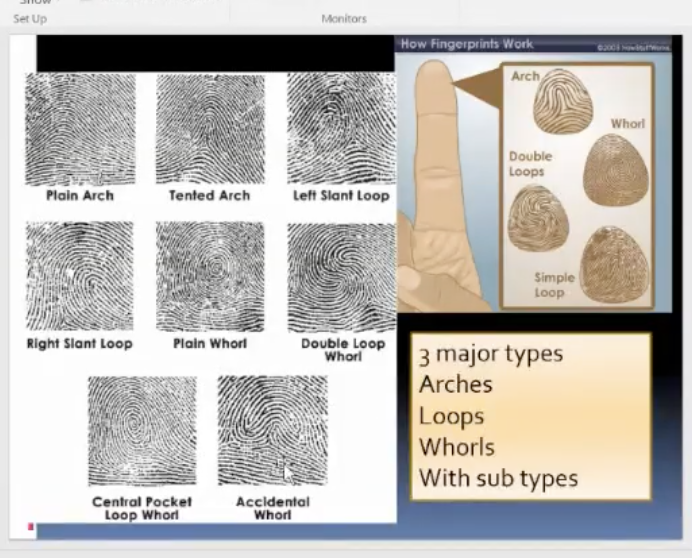Click the "Whorls" line in the text box

click(457, 447)
